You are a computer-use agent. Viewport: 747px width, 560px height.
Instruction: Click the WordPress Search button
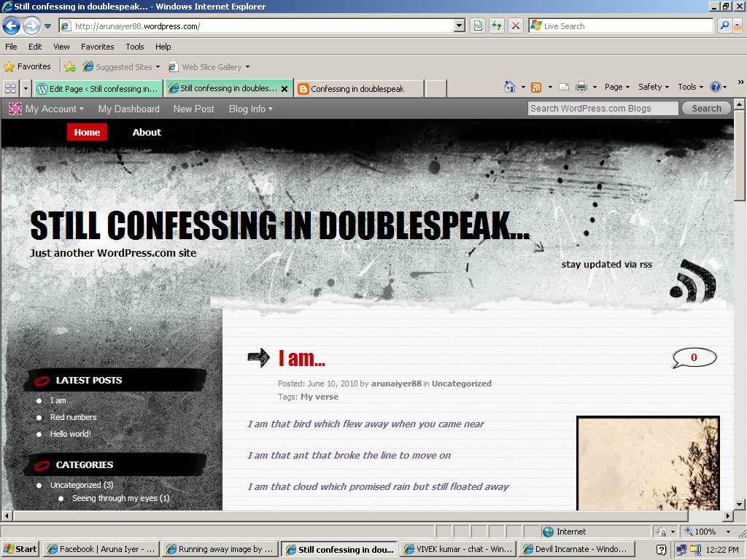[706, 109]
